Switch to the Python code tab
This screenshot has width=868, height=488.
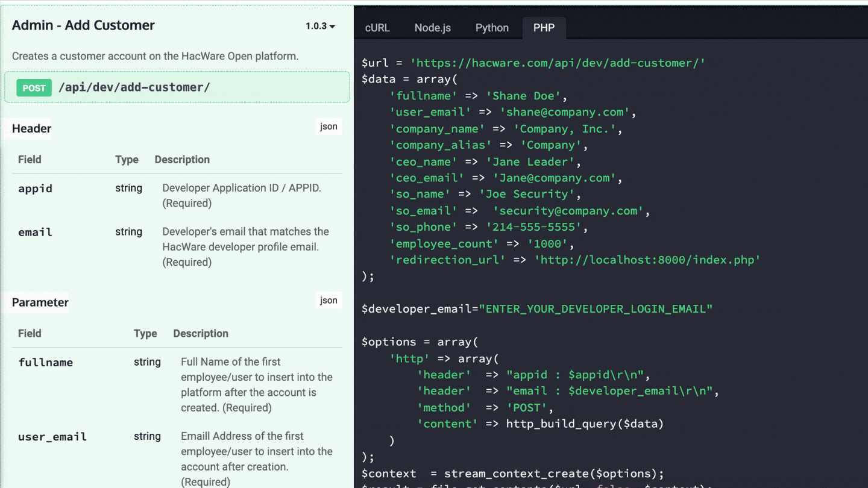(492, 28)
